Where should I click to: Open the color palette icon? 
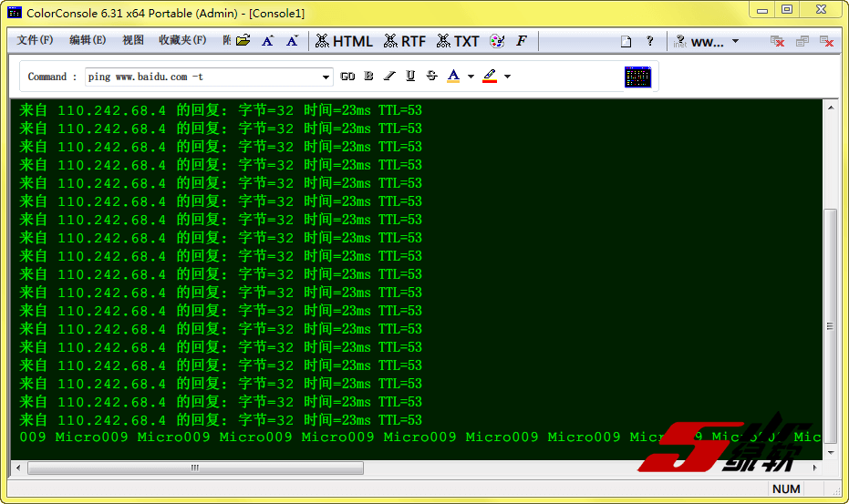(497, 41)
